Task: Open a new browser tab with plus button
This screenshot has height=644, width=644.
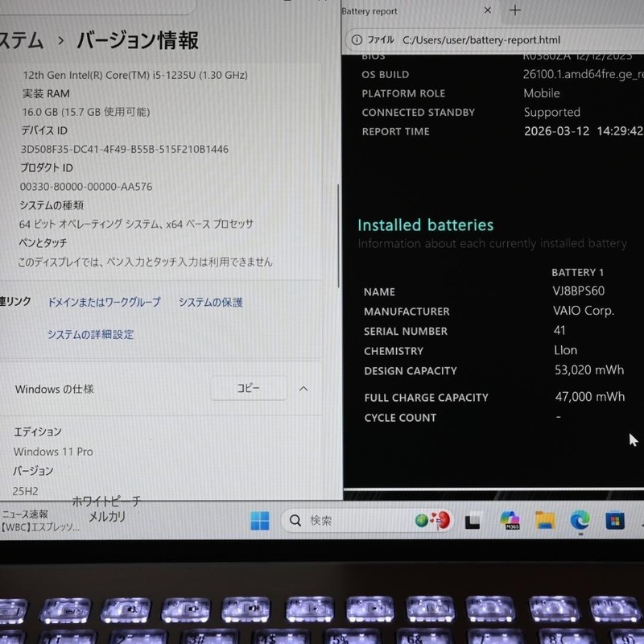Action: tap(515, 10)
